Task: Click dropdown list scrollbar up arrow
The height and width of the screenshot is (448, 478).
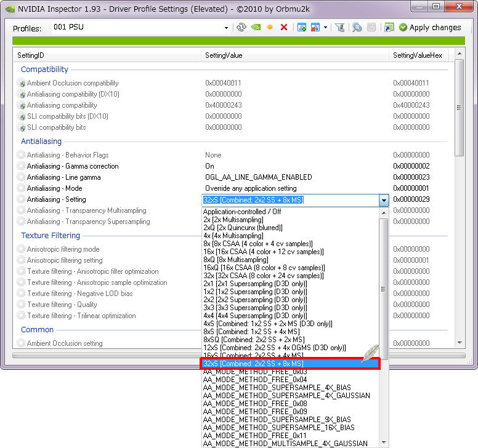Action: click(x=384, y=212)
